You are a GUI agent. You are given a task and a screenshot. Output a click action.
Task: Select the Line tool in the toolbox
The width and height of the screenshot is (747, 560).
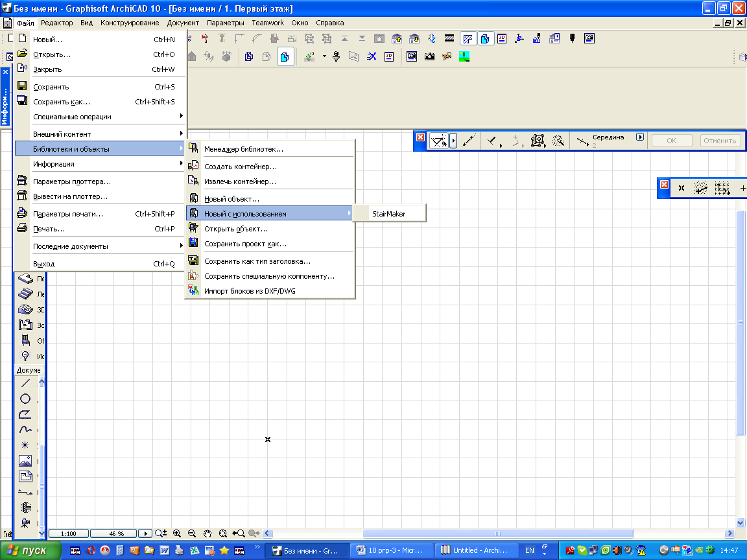click(x=25, y=383)
